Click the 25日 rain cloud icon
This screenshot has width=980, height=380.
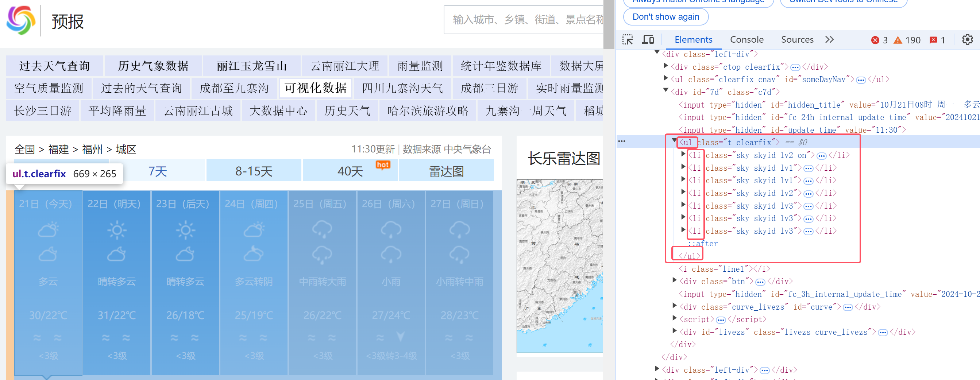click(x=322, y=229)
